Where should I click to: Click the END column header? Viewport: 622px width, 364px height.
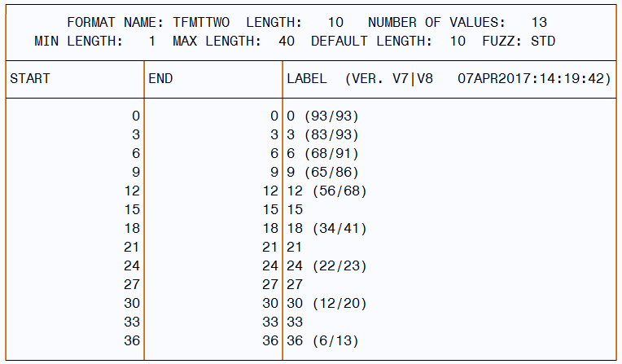click(160, 79)
